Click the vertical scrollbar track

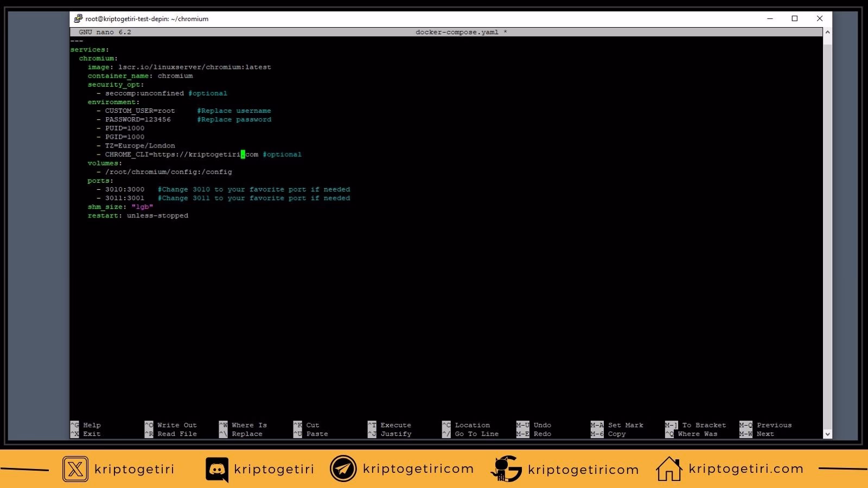[x=827, y=233]
